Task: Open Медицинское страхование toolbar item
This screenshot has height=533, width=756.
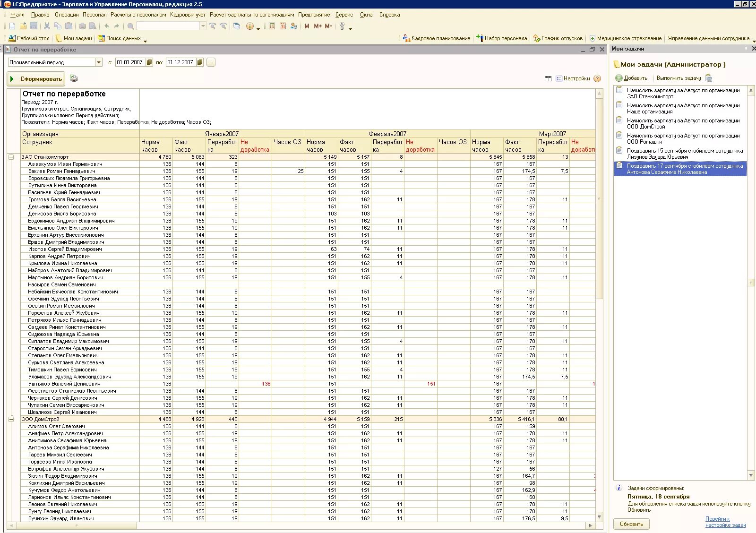Action: [x=625, y=38]
